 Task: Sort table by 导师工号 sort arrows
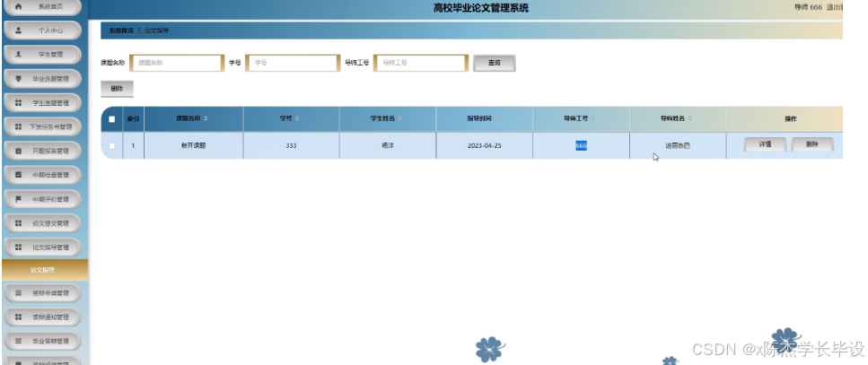pyautogui.click(x=592, y=119)
